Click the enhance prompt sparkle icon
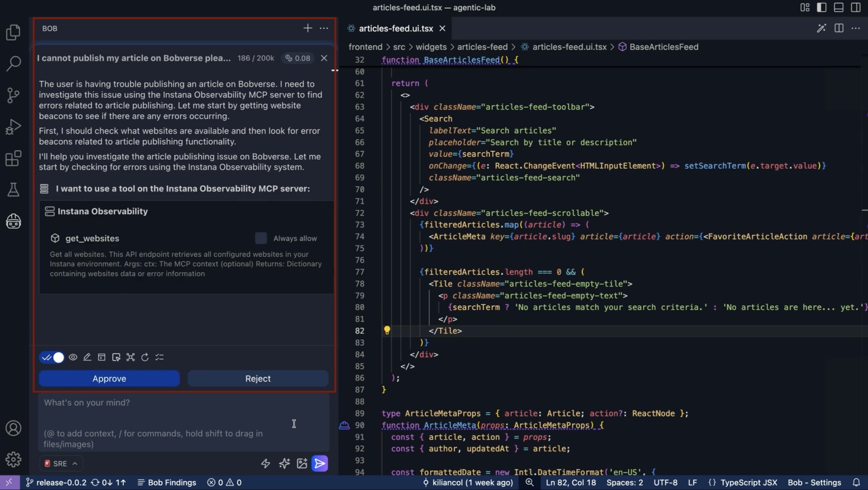The height and width of the screenshot is (490, 868). coord(284,463)
